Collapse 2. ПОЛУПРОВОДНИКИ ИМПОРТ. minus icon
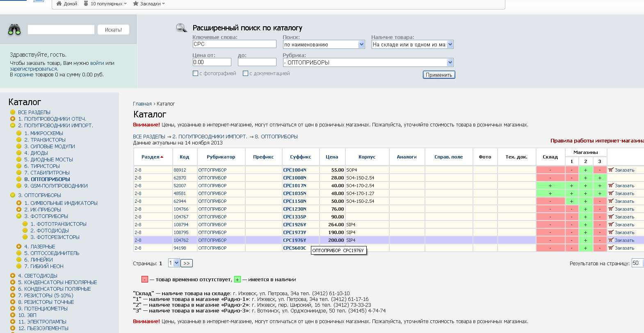 click(x=13, y=125)
